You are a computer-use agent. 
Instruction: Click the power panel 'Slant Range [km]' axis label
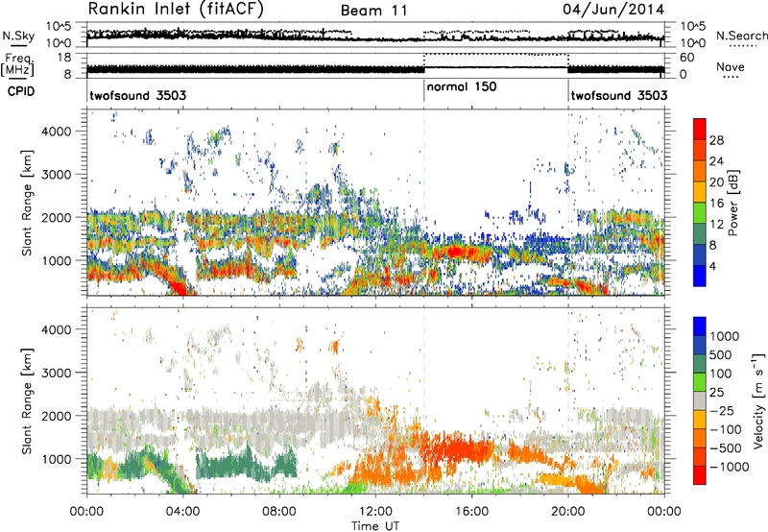coord(27,203)
